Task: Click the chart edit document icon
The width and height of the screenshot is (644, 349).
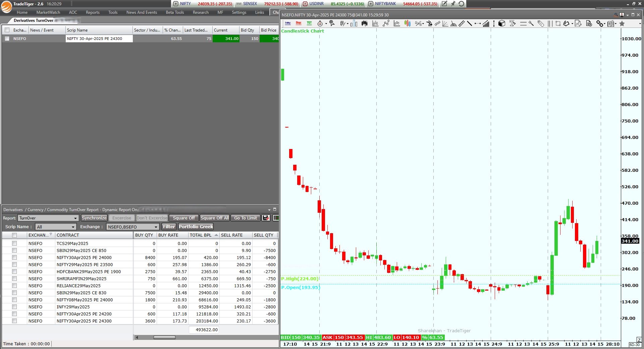Action: [578, 23]
